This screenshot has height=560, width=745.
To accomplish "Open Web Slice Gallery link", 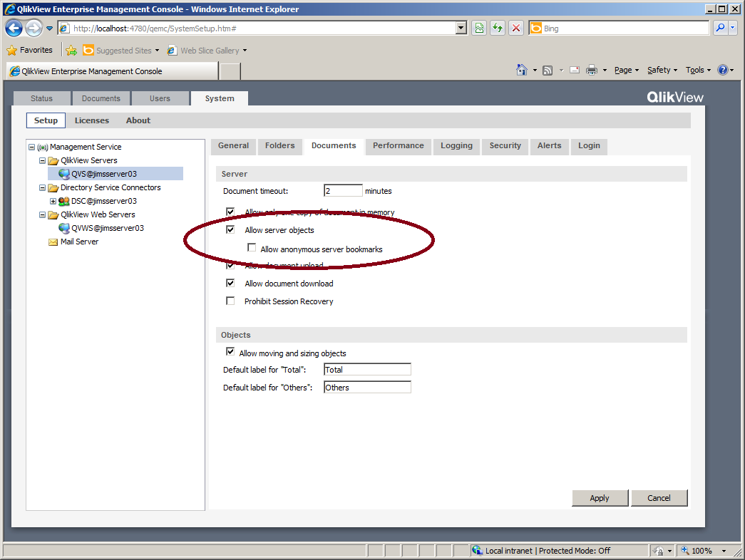I will coord(207,51).
